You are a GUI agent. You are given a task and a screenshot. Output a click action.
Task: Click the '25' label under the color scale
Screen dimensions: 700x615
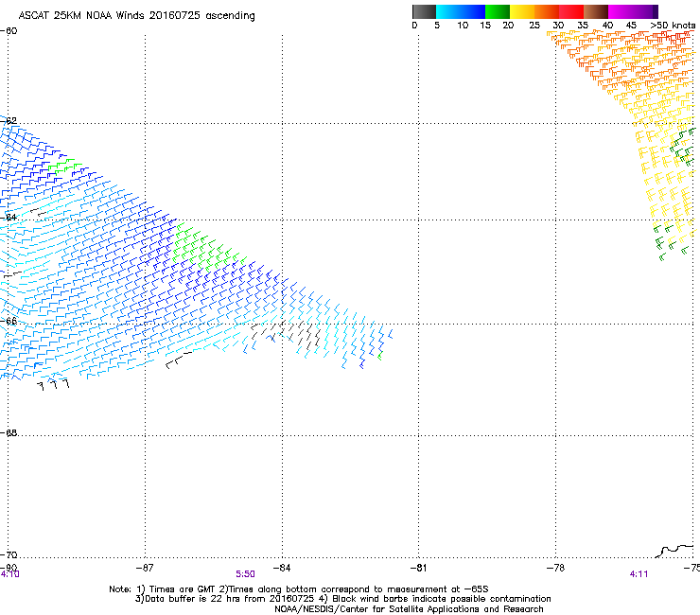[x=534, y=26]
